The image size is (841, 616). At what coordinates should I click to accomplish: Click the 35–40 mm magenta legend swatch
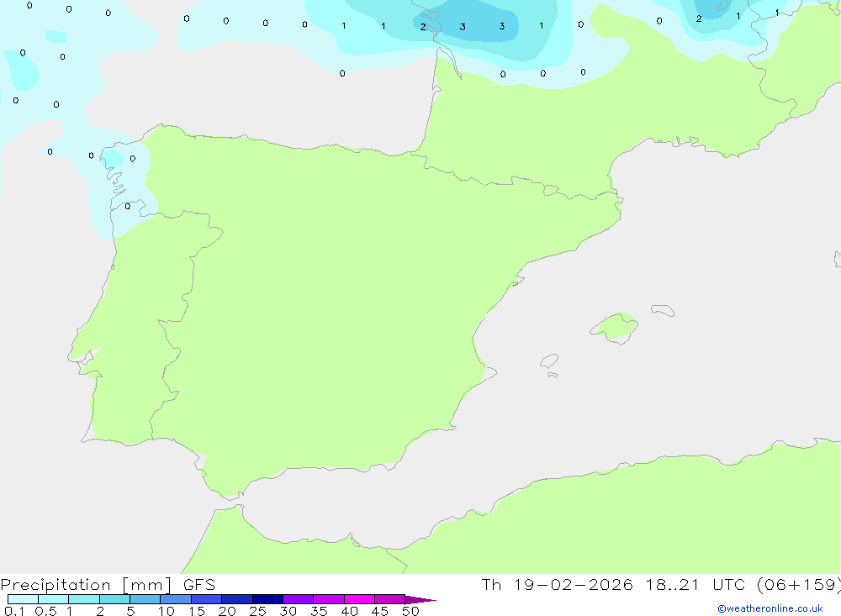(329, 599)
